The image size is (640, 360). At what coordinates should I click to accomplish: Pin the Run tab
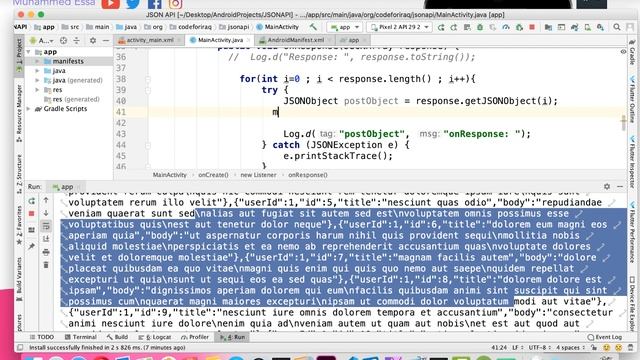pyautogui.click(x=32, y=246)
